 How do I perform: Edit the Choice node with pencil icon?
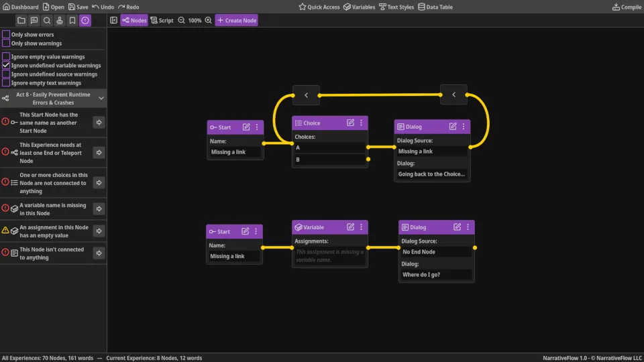click(350, 123)
